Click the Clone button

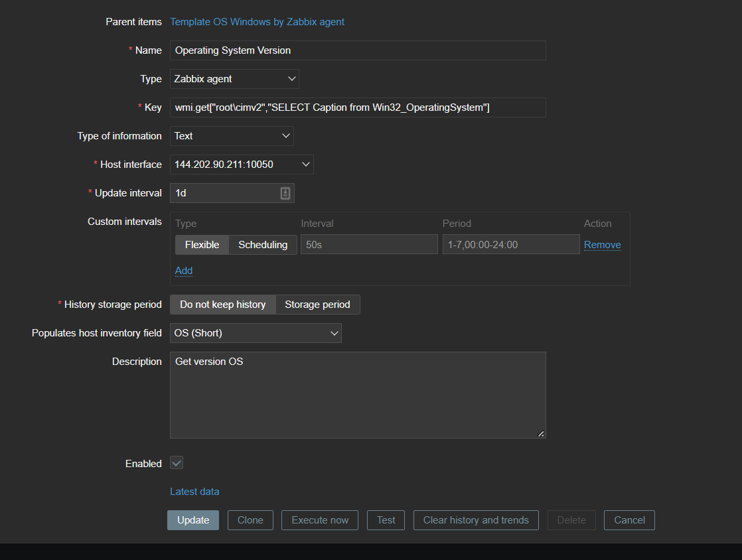(x=250, y=520)
